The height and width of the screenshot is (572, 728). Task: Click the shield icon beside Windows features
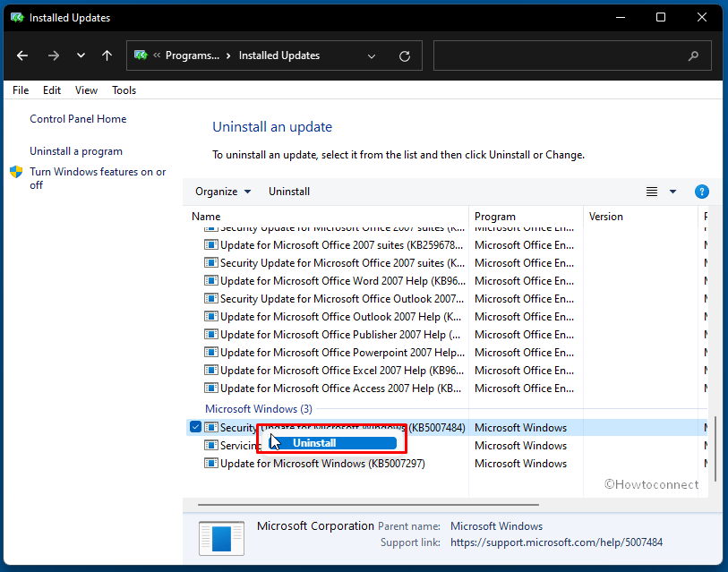pos(16,172)
